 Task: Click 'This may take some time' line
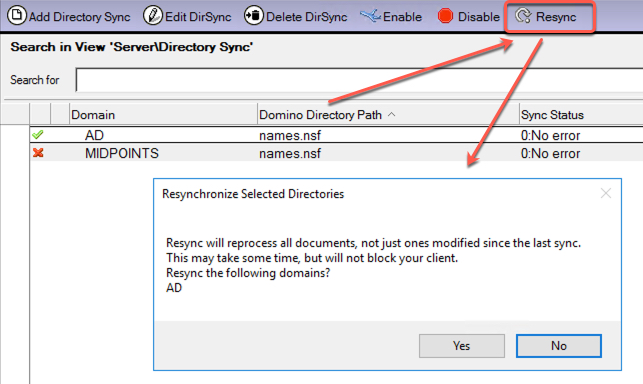312,258
